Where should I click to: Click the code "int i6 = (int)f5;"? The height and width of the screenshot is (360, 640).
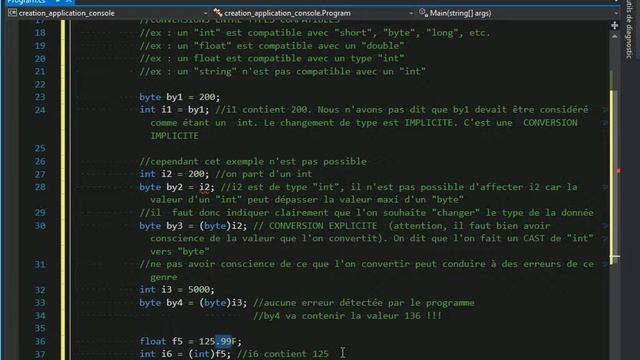185,354
